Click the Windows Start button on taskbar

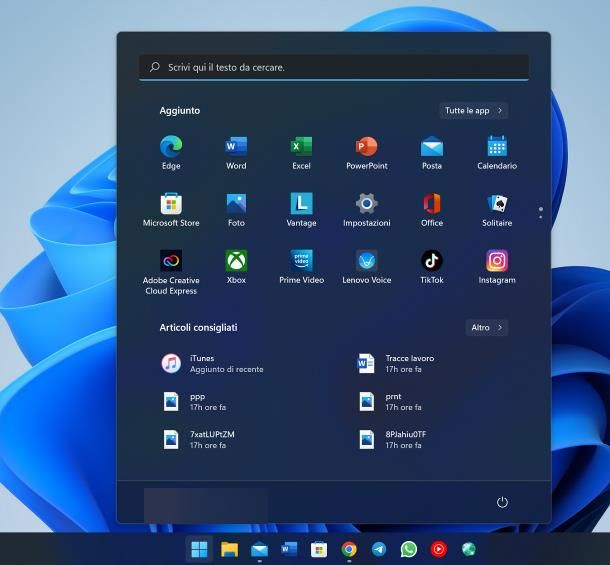[x=200, y=549]
